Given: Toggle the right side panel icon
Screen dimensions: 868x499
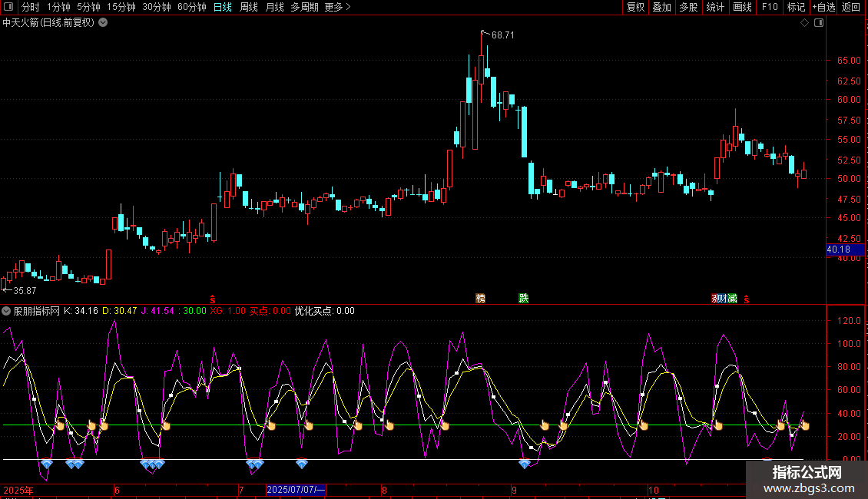Looking at the screenshot, I should [819, 23].
